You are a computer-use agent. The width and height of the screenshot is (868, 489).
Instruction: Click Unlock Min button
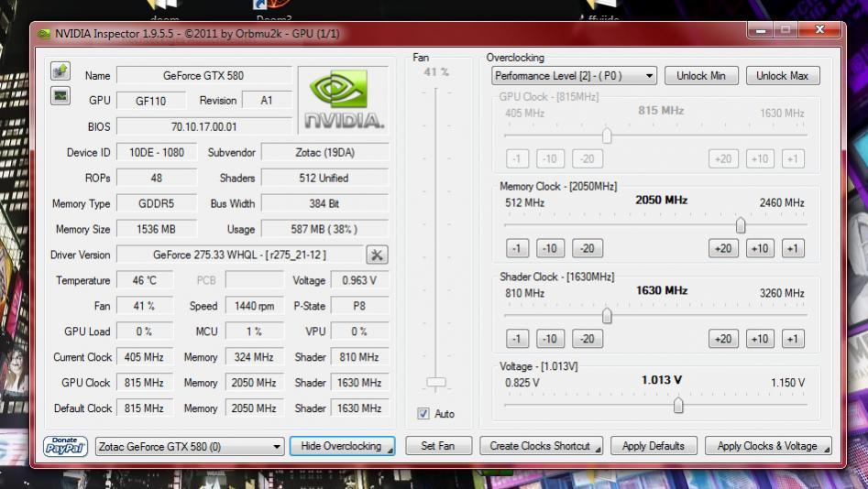pos(701,76)
